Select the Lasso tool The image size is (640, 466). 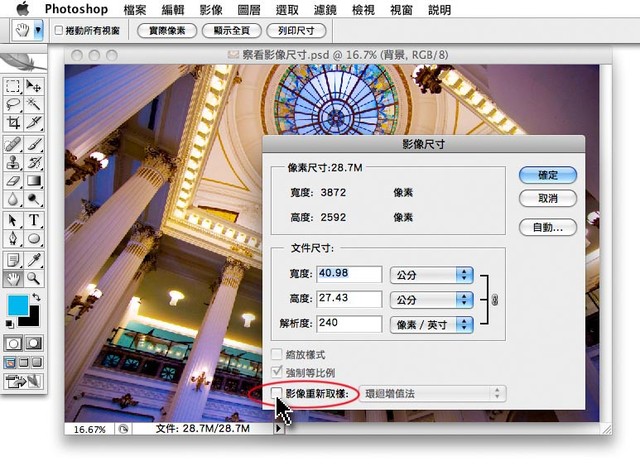13,103
